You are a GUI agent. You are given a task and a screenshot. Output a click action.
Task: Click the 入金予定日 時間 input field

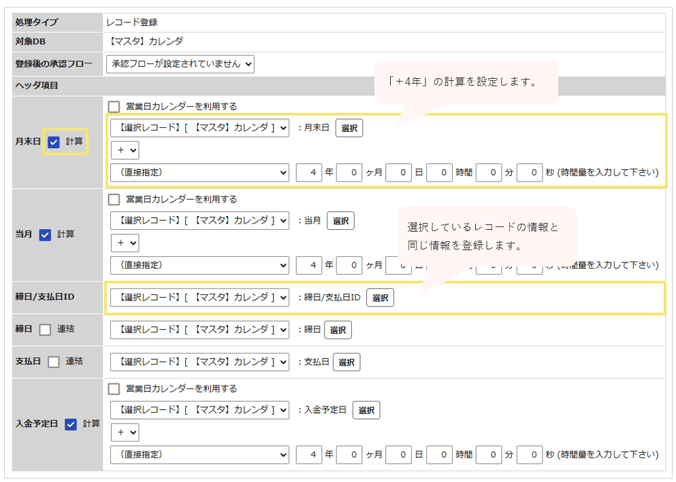point(439,454)
